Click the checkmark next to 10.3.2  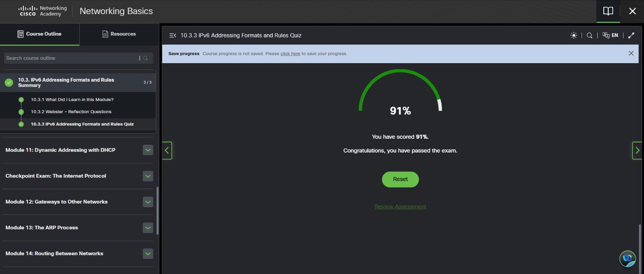coord(21,112)
